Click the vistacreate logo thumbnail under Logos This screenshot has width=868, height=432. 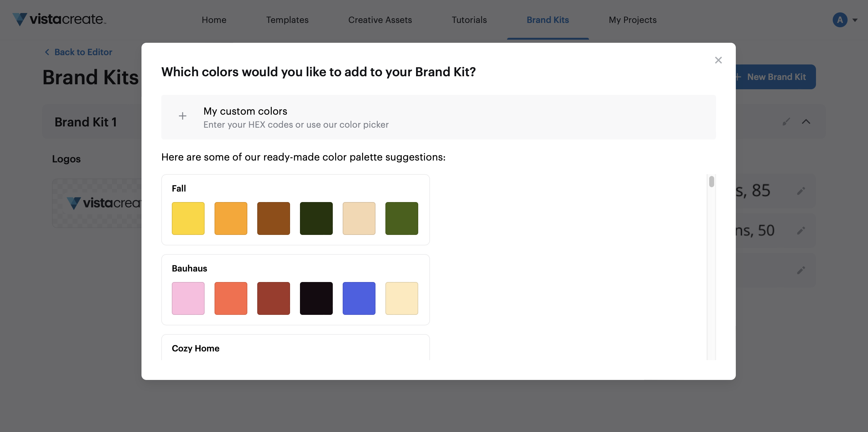pyautogui.click(x=97, y=203)
